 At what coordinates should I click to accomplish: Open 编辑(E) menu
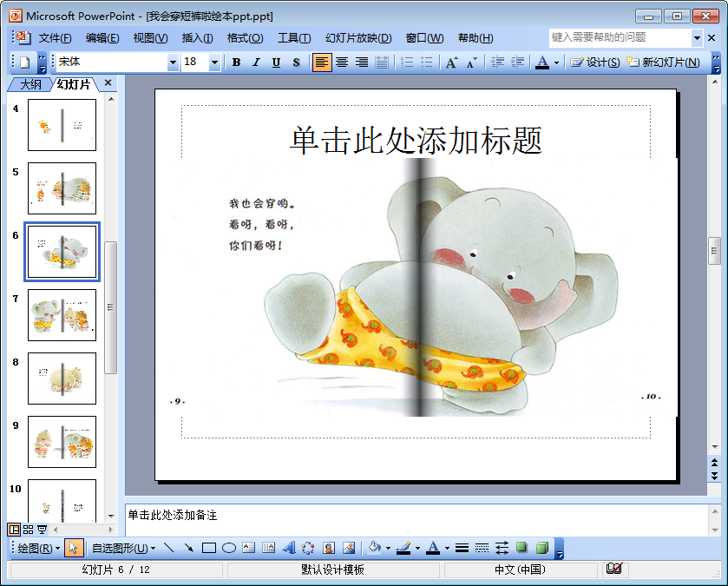pyautogui.click(x=102, y=38)
